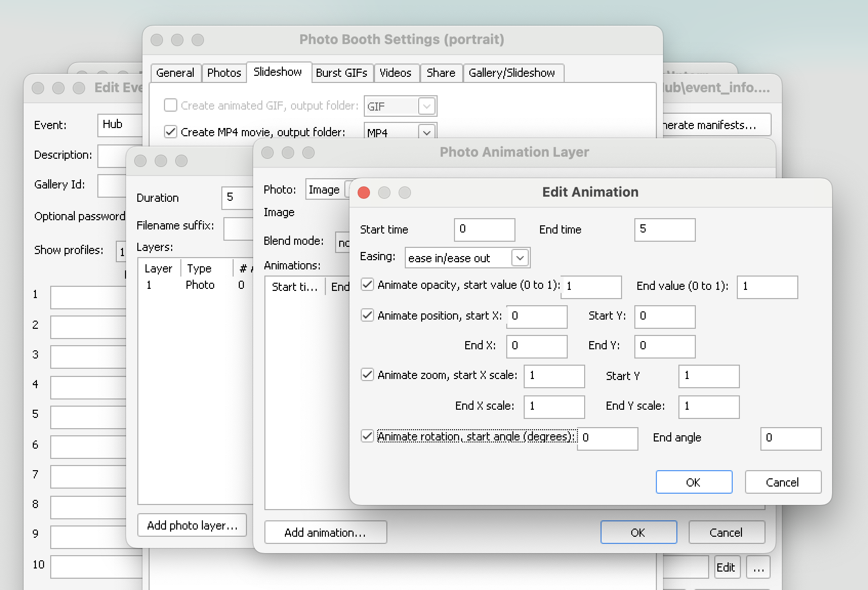The image size is (868, 590).
Task: Open the Easing dropdown
Action: click(520, 258)
